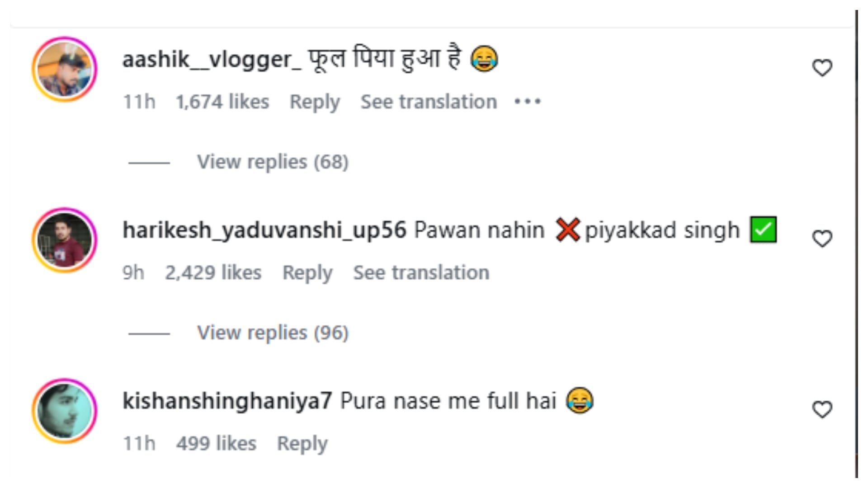
Task: Like harikesh_yaduvanshi_up56's comment heart
Action: coord(822,239)
